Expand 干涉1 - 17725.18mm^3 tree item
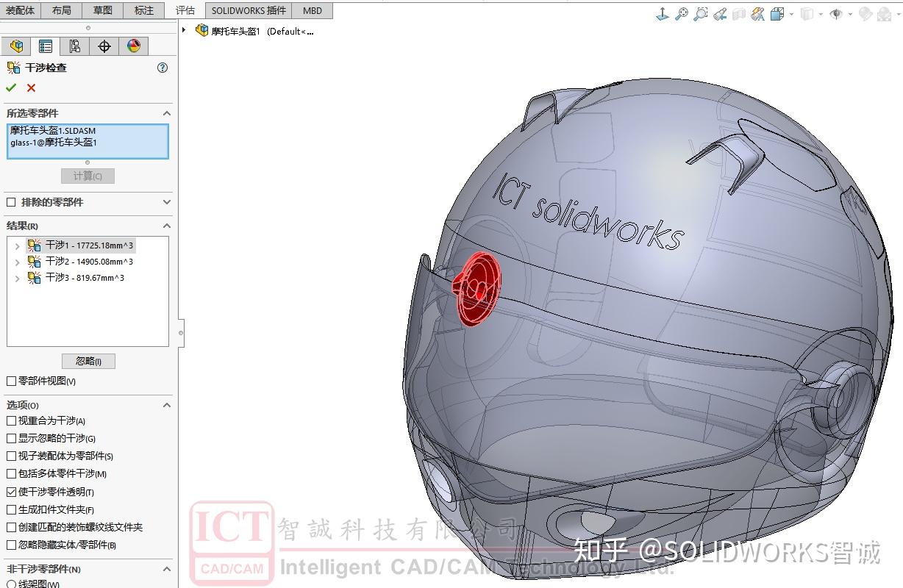 (x=18, y=245)
